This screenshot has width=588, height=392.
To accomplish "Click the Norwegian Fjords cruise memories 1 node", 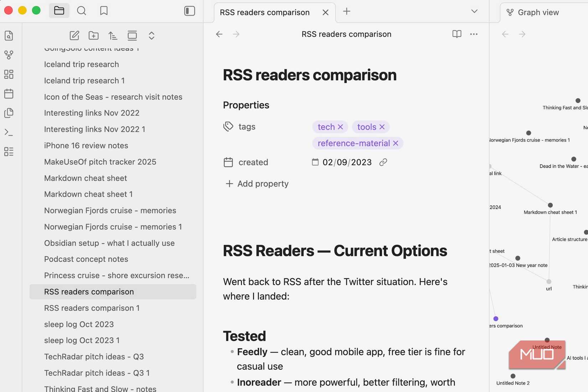I will click(x=528, y=133).
